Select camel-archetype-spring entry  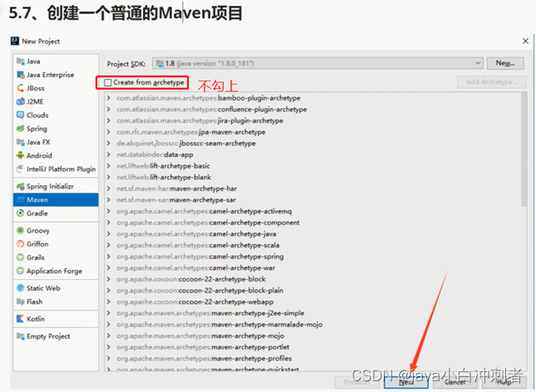click(200, 257)
